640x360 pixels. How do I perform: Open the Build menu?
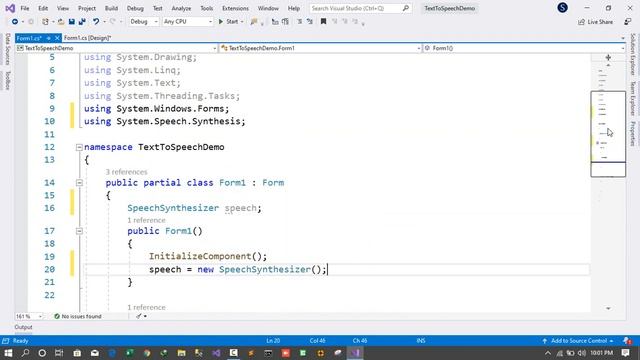pos(111,8)
